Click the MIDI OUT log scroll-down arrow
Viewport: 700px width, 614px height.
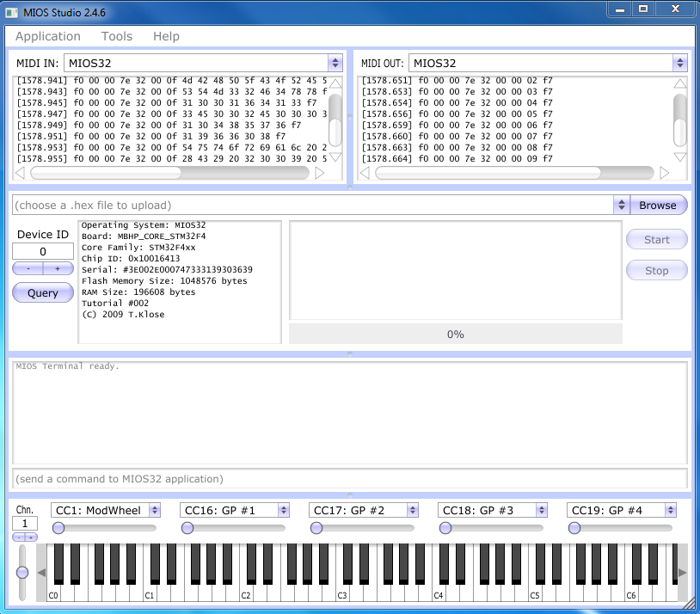[x=680, y=157]
